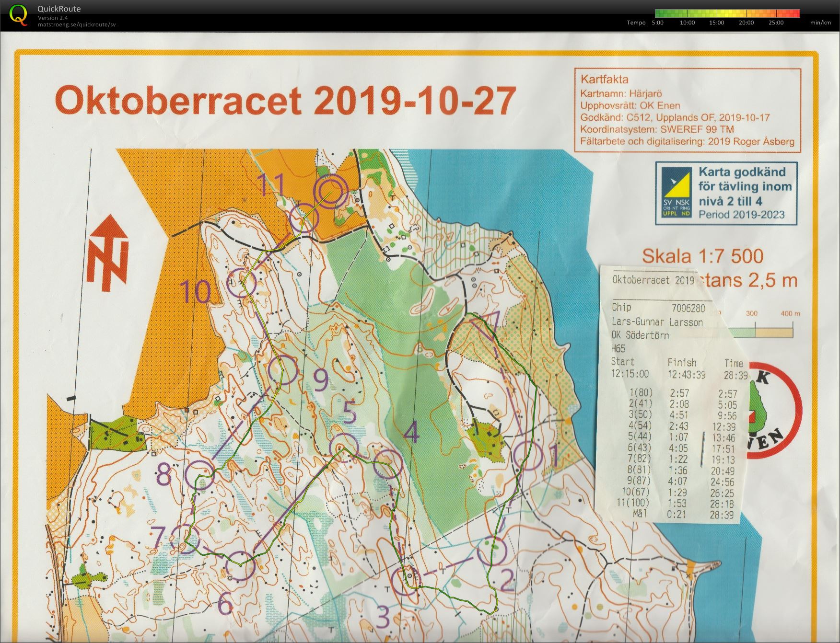Click 'Period 2019-2023' text
Viewport: 840px width, 643px height.
click(741, 214)
